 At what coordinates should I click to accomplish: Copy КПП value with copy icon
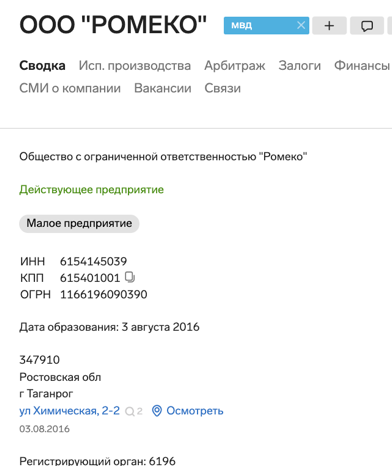pyautogui.click(x=130, y=277)
